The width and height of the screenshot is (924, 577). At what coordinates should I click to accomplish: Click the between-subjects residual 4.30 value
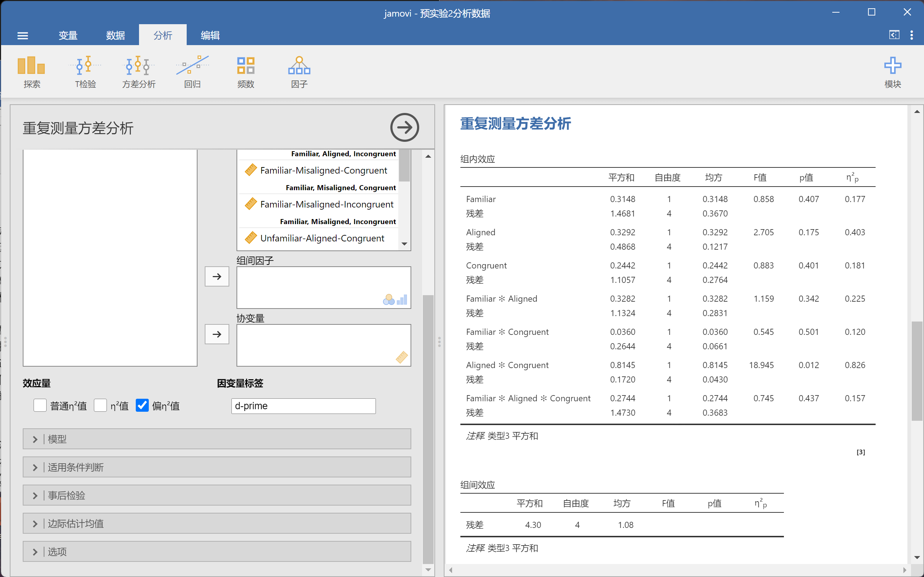[533, 525]
